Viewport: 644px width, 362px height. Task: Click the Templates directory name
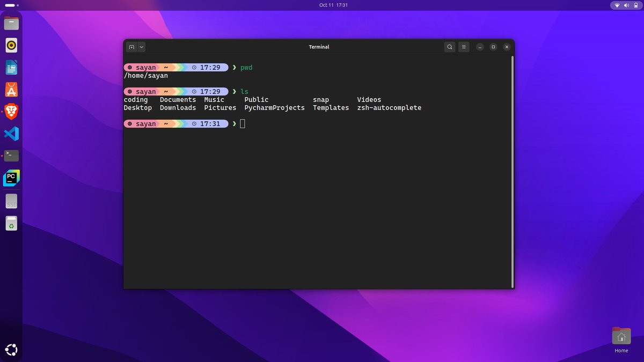pos(331,108)
